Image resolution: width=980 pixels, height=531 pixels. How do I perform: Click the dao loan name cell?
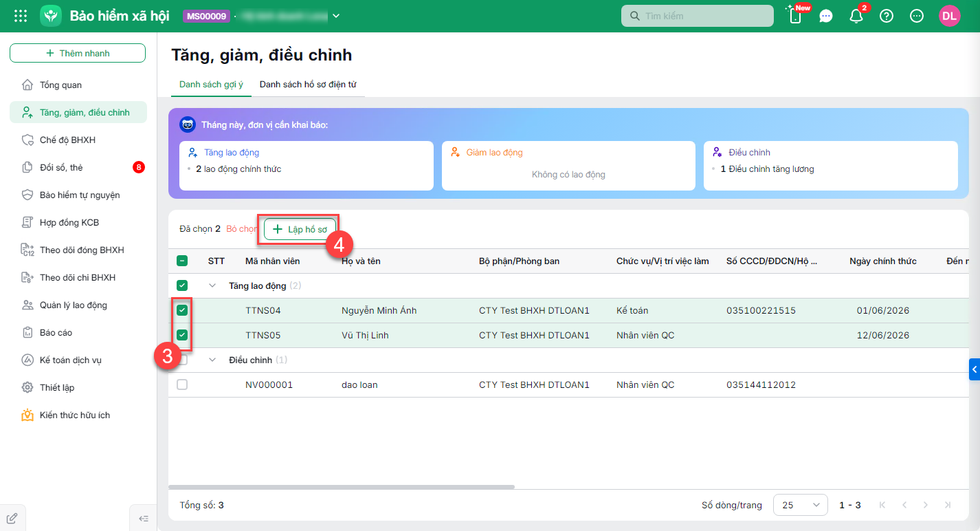(x=359, y=384)
